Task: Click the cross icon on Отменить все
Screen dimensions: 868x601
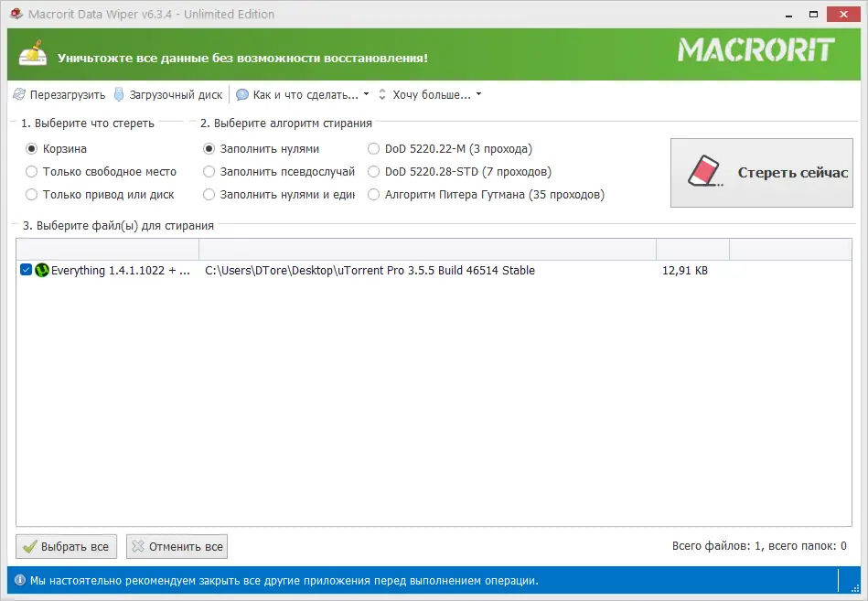Action: 138,546
